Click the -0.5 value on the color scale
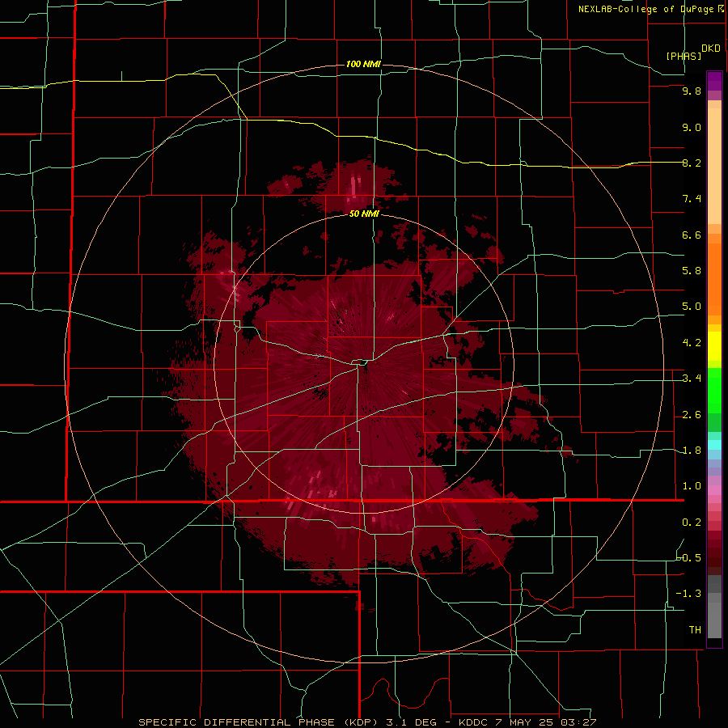This screenshot has width=728, height=728. [x=689, y=558]
